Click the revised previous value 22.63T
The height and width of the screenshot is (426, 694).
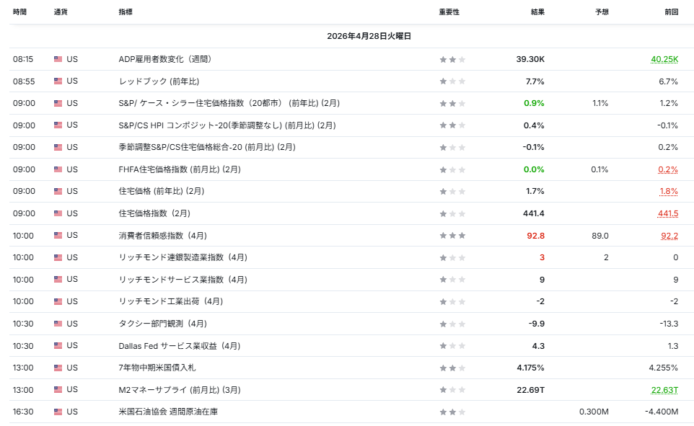coord(664,389)
